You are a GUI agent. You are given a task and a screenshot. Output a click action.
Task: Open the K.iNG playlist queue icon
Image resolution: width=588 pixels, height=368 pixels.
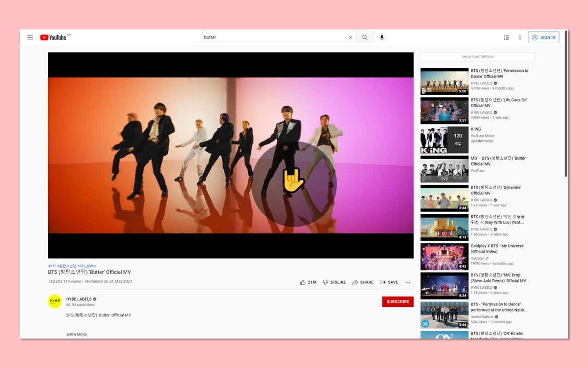click(458, 143)
